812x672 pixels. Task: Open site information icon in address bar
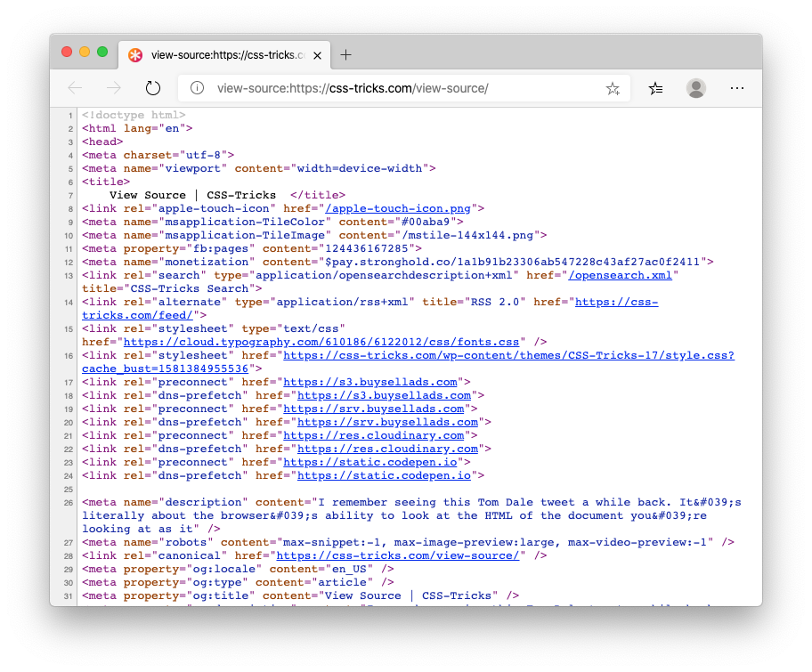[x=197, y=88]
